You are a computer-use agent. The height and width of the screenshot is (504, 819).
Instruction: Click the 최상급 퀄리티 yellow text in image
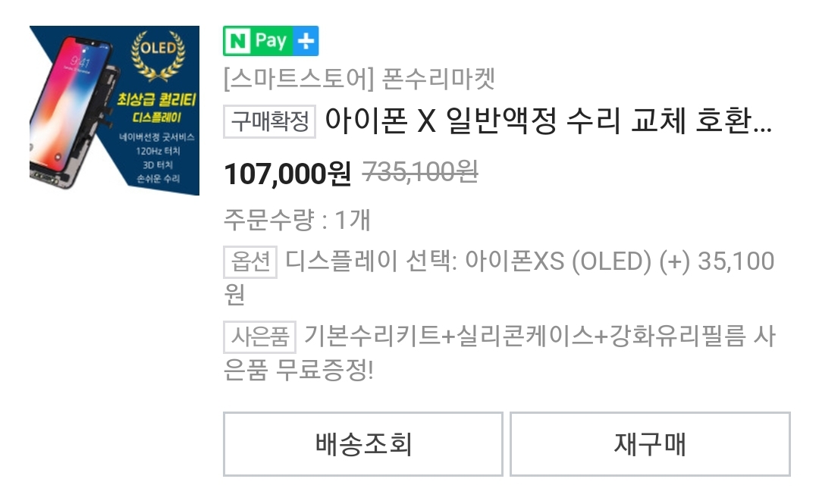point(156,99)
